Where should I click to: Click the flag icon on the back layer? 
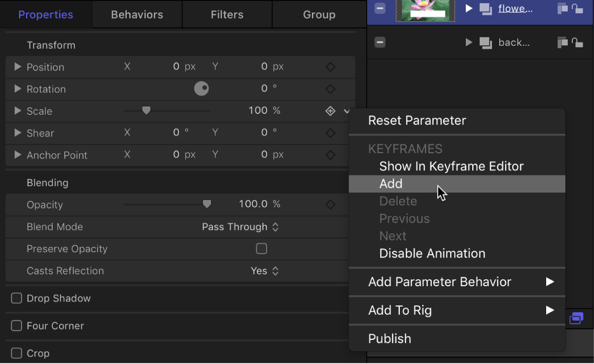pyautogui.click(x=562, y=42)
